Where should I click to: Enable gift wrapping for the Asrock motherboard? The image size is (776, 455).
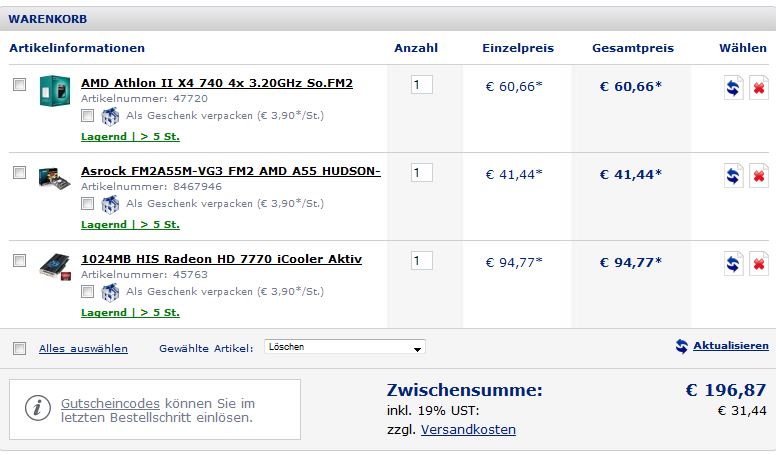[88, 203]
